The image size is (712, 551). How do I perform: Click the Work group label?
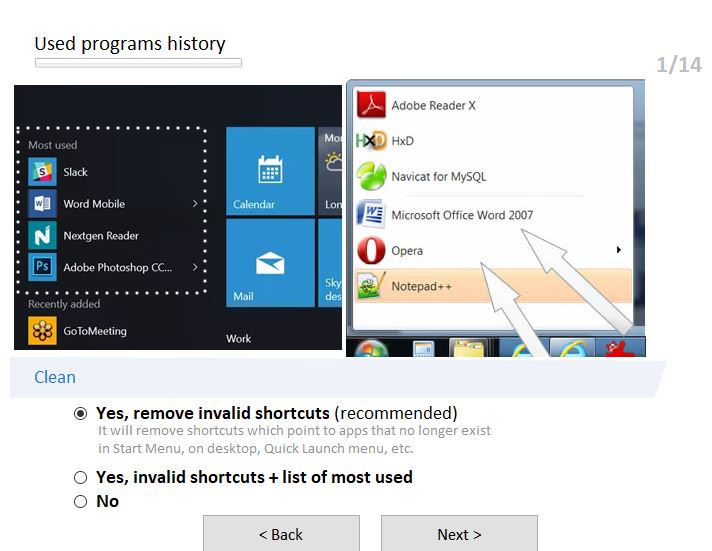[x=238, y=338]
